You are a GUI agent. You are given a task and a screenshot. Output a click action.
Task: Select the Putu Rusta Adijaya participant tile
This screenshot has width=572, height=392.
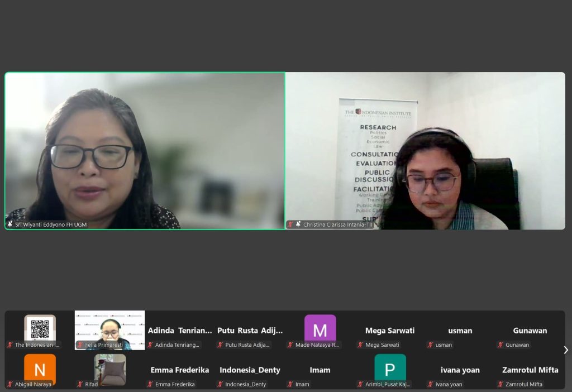click(250, 331)
